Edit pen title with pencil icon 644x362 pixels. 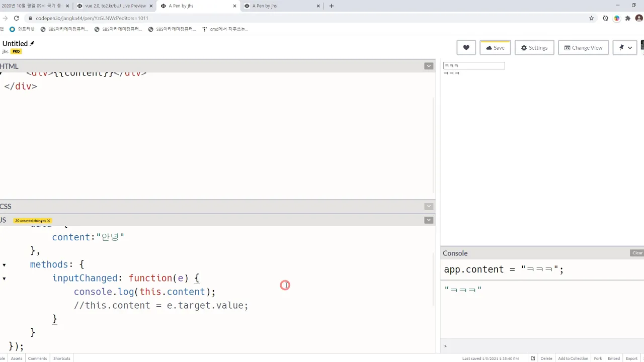point(32,44)
